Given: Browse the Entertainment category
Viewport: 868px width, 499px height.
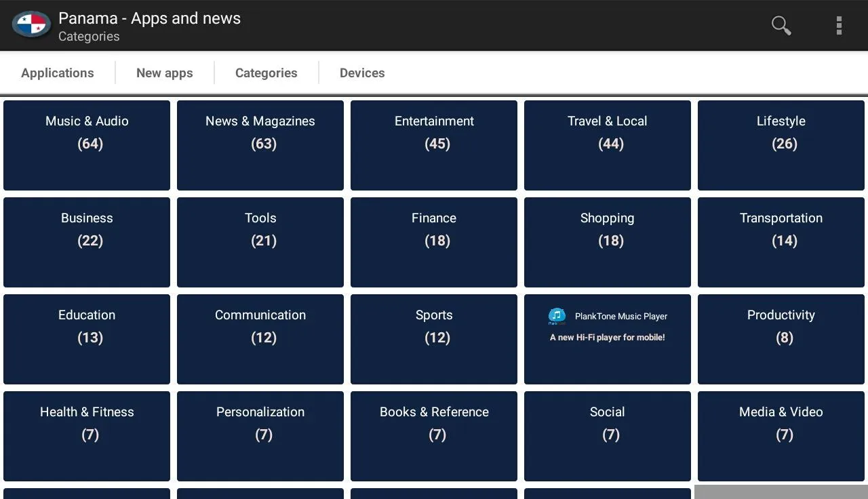Looking at the screenshot, I should click(434, 145).
